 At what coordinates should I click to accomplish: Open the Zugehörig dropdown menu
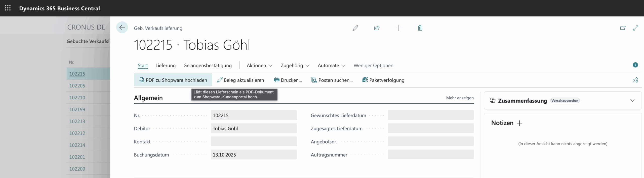[x=295, y=66]
